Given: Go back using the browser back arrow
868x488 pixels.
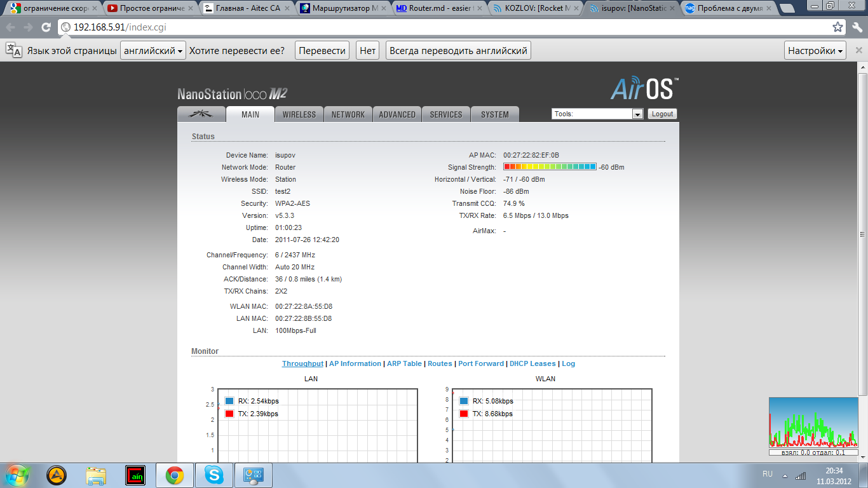Looking at the screenshot, I should pos(11,27).
